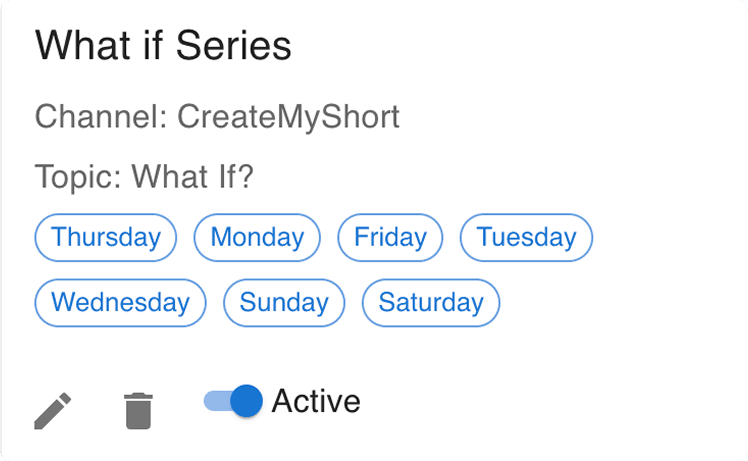Click the word "Series" in the title

point(233,45)
